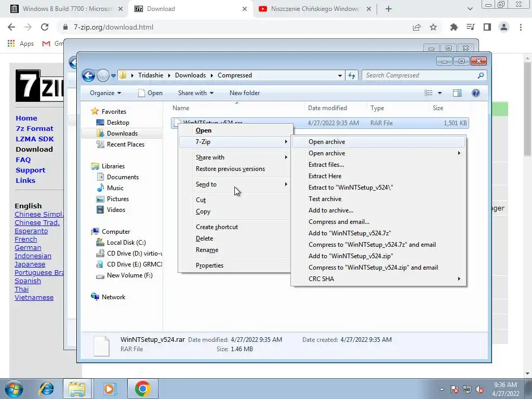Click the FAQ link on 7-Zip site

point(23,160)
